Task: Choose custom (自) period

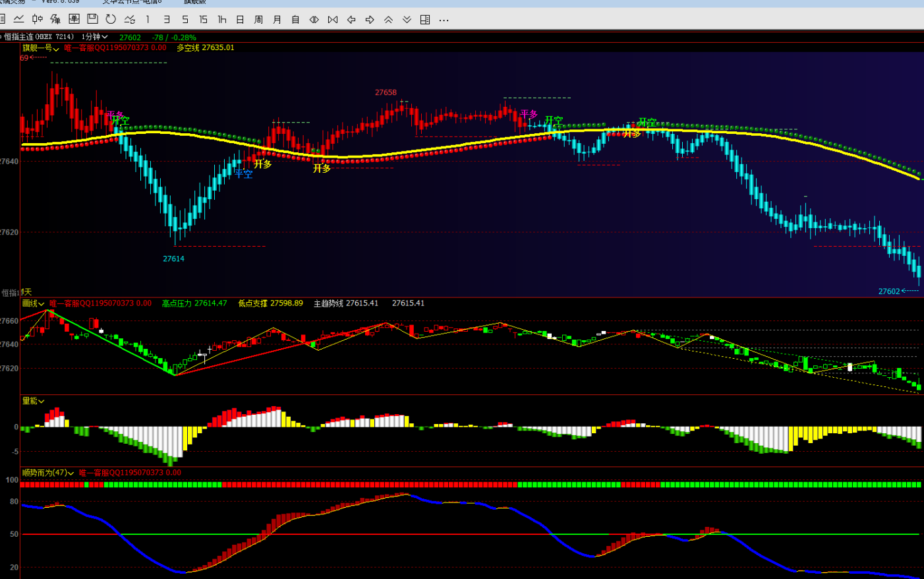Action: [295, 19]
